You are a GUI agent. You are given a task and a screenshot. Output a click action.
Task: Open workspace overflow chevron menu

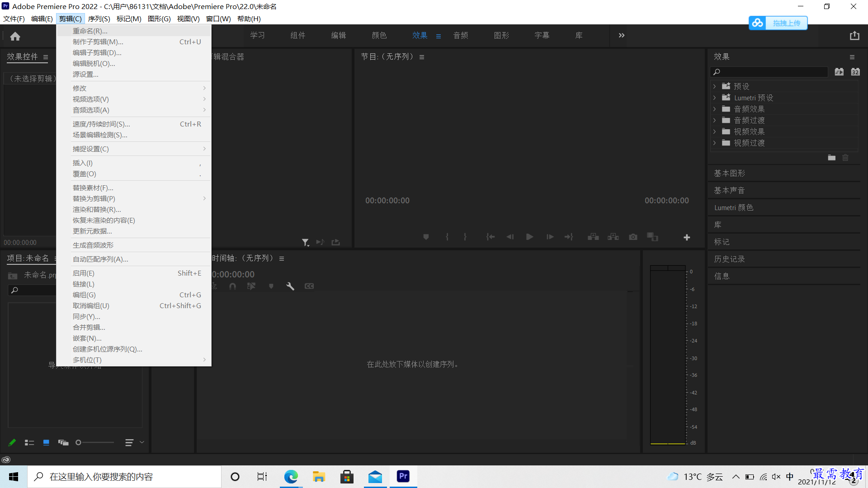(622, 35)
